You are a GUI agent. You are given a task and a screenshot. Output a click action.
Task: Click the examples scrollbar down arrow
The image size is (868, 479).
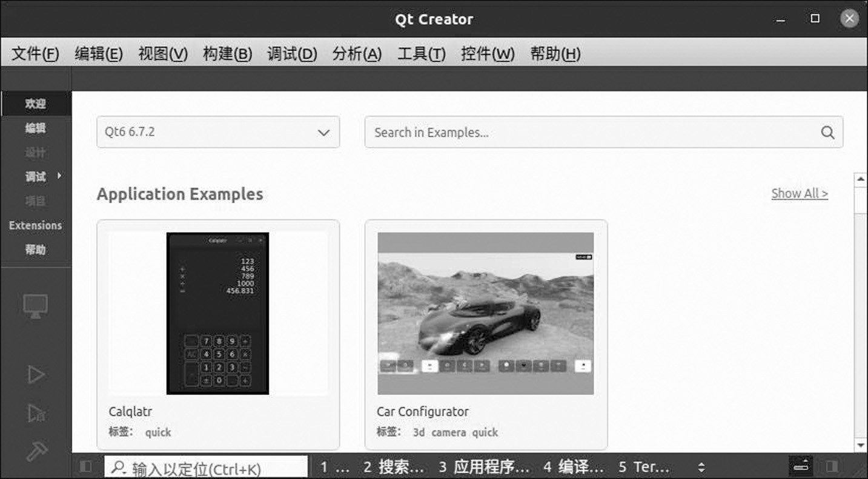click(x=860, y=446)
